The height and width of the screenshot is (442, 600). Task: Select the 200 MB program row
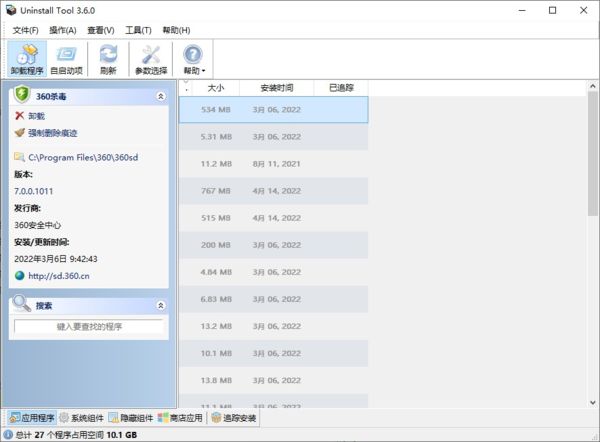[x=274, y=245]
